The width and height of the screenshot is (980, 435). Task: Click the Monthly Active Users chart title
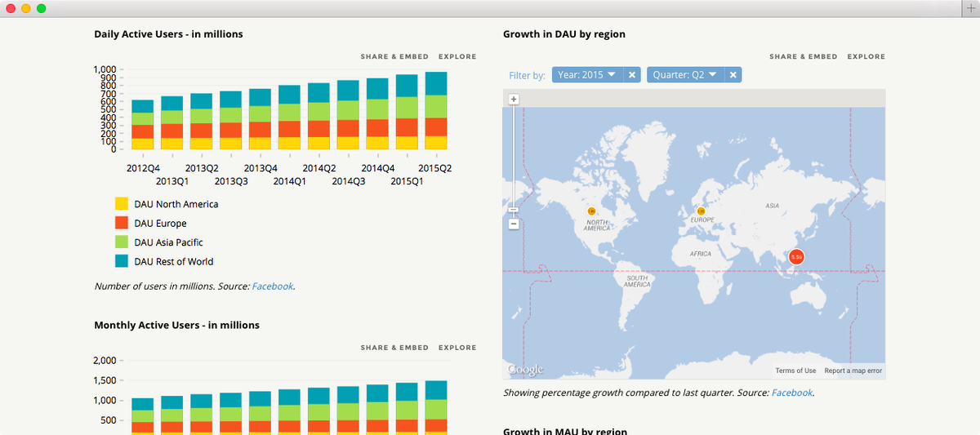point(176,325)
